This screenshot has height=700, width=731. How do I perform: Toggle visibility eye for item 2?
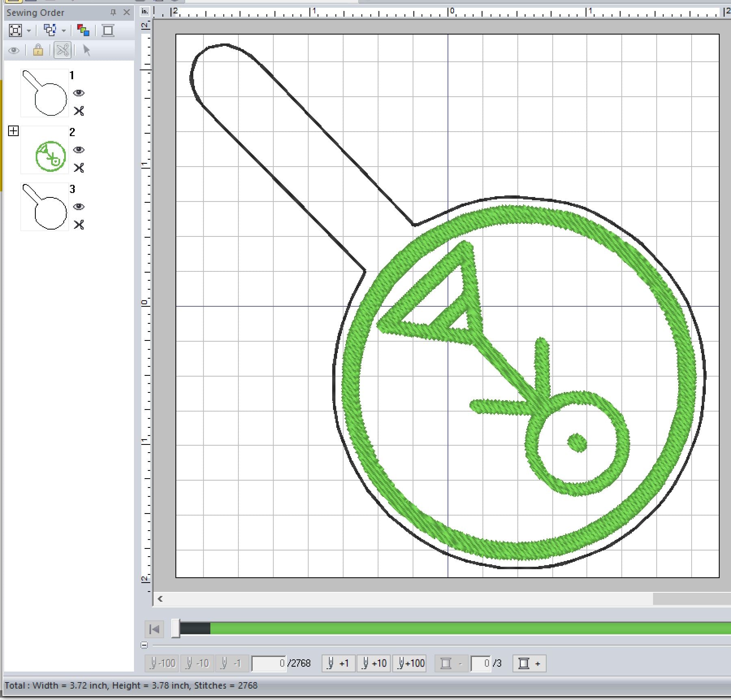(79, 150)
